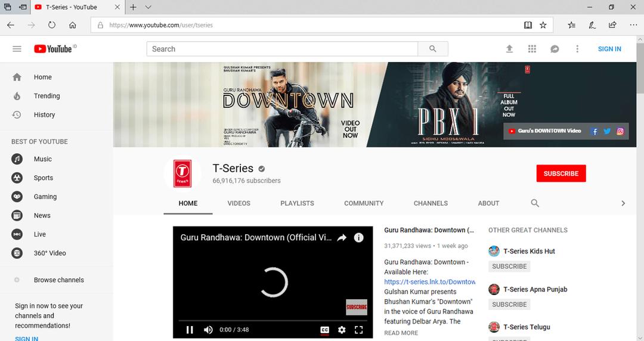Click SIGN IN in the top right
Screen dimensions: 644x341
point(609,49)
